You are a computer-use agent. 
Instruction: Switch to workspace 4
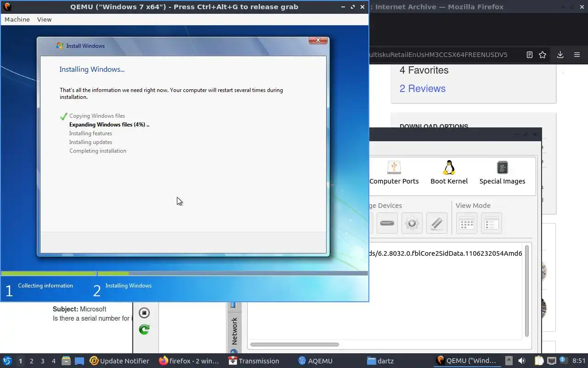53,361
